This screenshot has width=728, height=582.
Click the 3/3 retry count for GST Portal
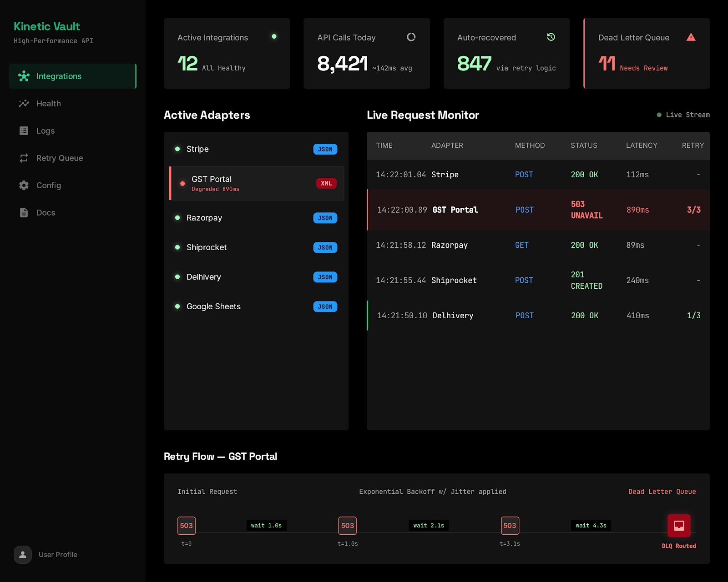click(x=694, y=210)
